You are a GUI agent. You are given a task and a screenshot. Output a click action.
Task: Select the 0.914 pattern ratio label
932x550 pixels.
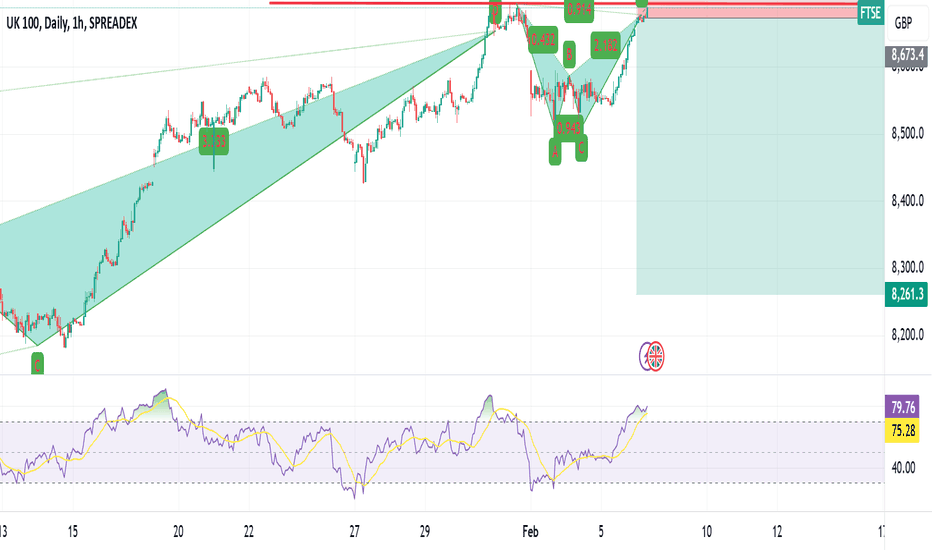579,11
